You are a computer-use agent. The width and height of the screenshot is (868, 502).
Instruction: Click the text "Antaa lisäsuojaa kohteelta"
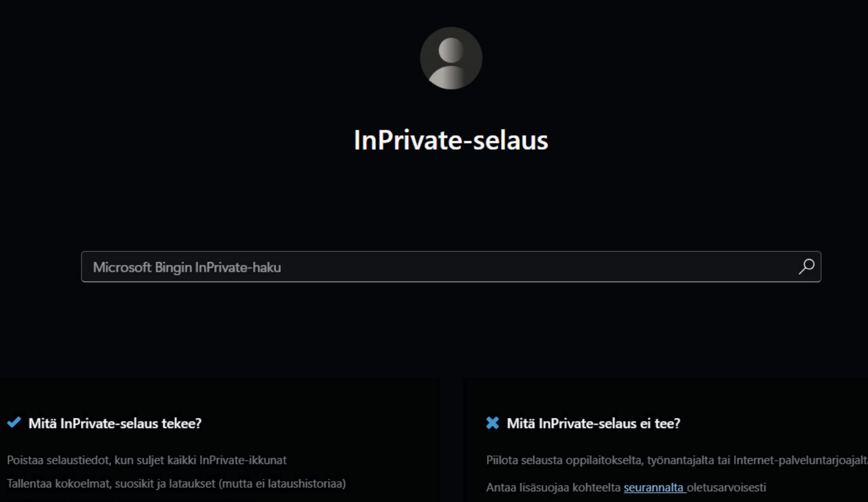click(x=554, y=487)
